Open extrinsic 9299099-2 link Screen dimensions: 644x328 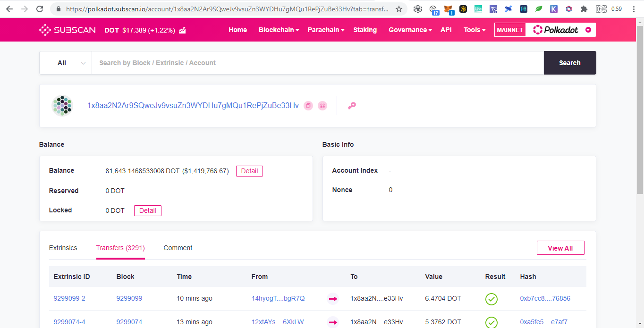69,298
